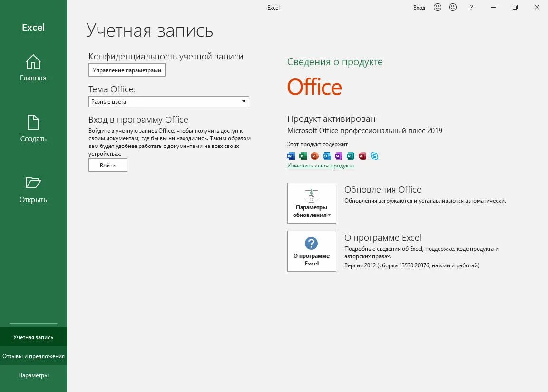The width and height of the screenshot is (548, 392).
Task: Click the Word app icon
Action: (x=291, y=156)
